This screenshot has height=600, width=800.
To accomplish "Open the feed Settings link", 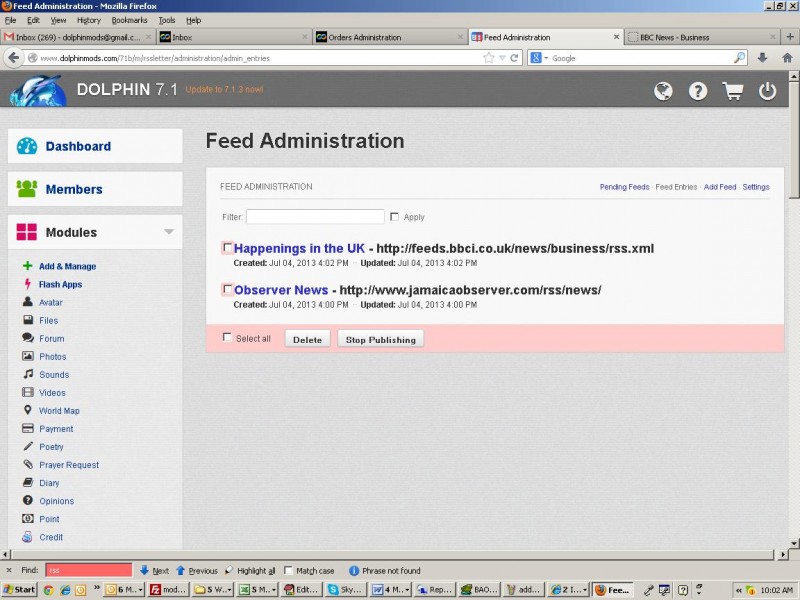I will pos(756,187).
